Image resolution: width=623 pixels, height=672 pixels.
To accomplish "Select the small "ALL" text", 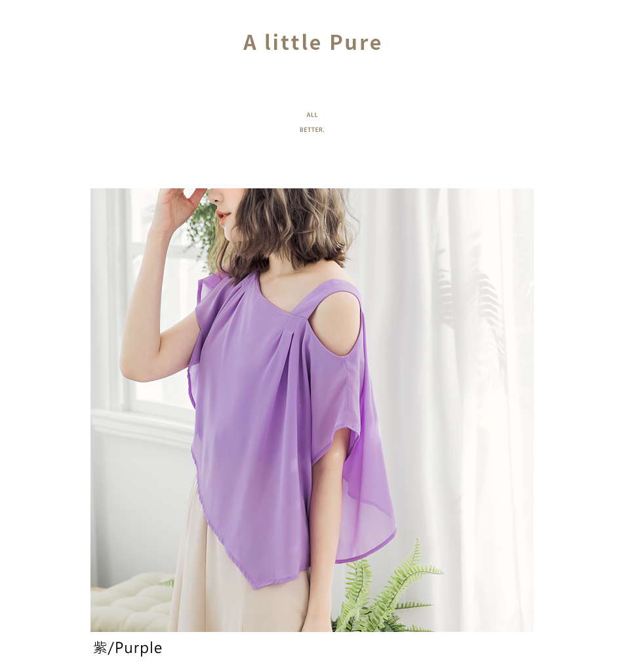I will [312, 115].
